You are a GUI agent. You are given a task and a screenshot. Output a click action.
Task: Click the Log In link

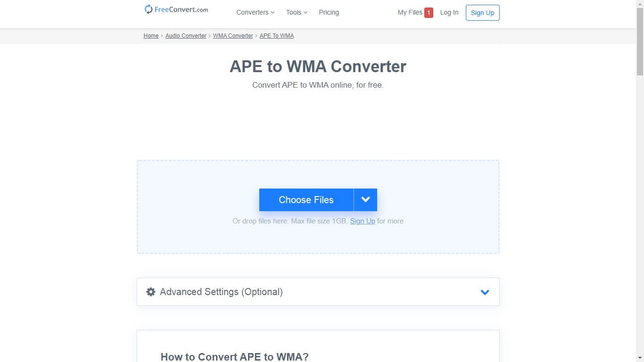(449, 12)
